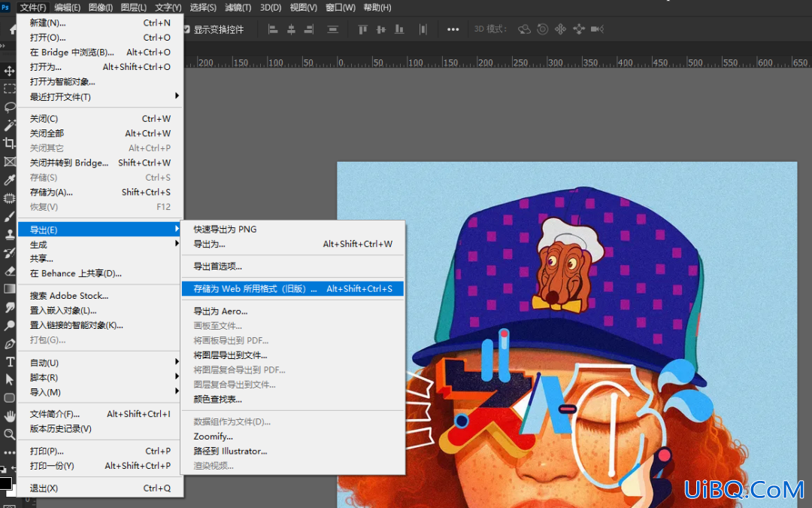Click the align bottom edges icon
The height and width of the screenshot is (508, 812).
[399, 29]
